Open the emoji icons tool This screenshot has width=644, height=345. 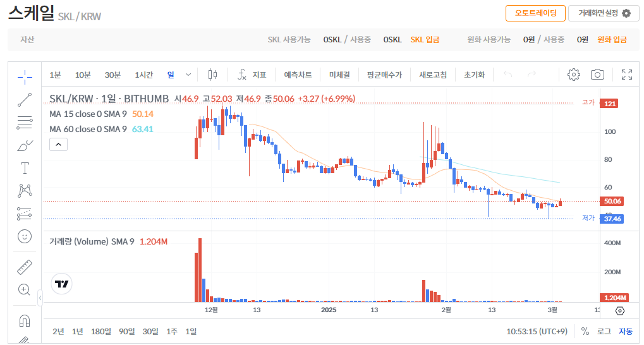(25, 236)
